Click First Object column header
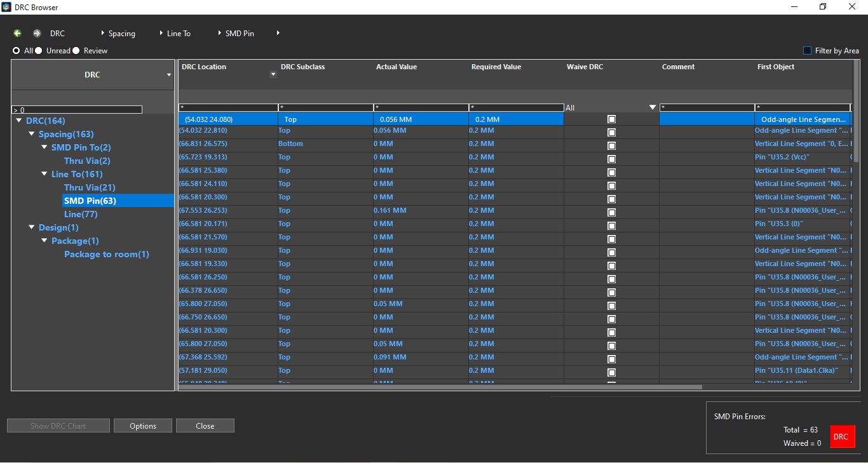Image resolution: width=868 pixels, height=463 pixels. point(776,67)
